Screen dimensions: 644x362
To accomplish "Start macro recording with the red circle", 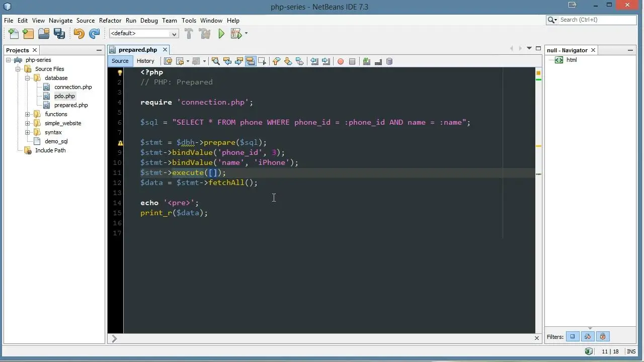I will [341, 61].
